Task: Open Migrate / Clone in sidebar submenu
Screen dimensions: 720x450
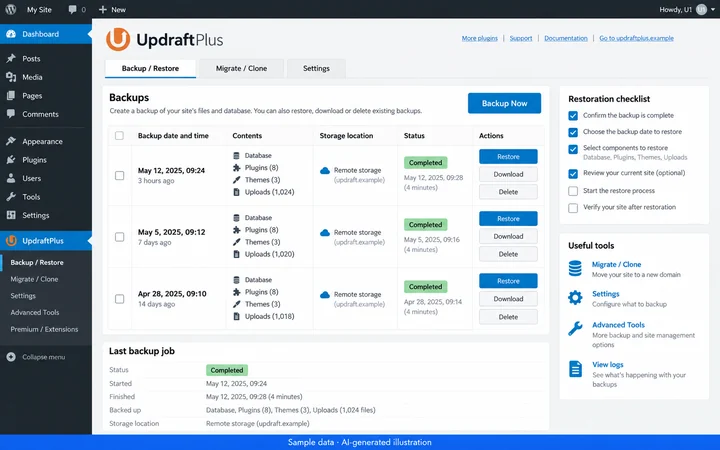Action: (34, 279)
